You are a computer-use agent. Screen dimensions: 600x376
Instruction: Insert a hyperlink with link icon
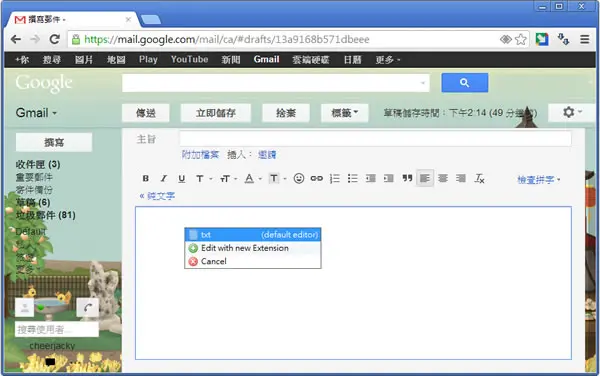point(317,178)
